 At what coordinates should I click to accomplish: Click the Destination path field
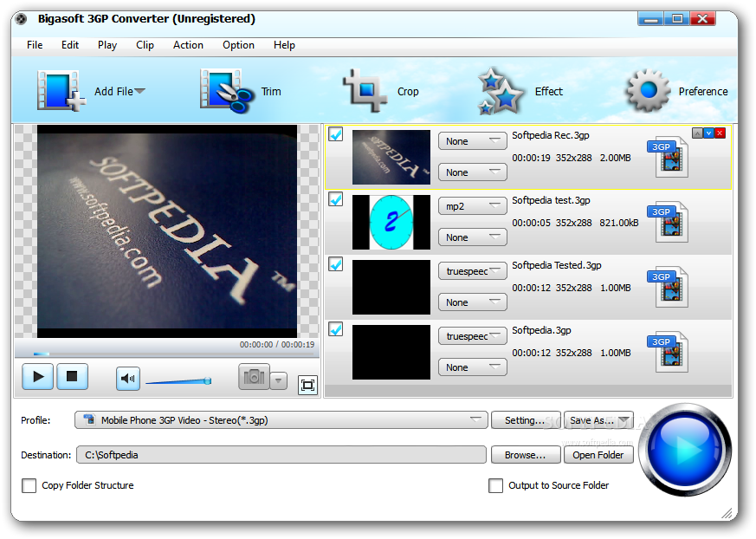point(281,455)
